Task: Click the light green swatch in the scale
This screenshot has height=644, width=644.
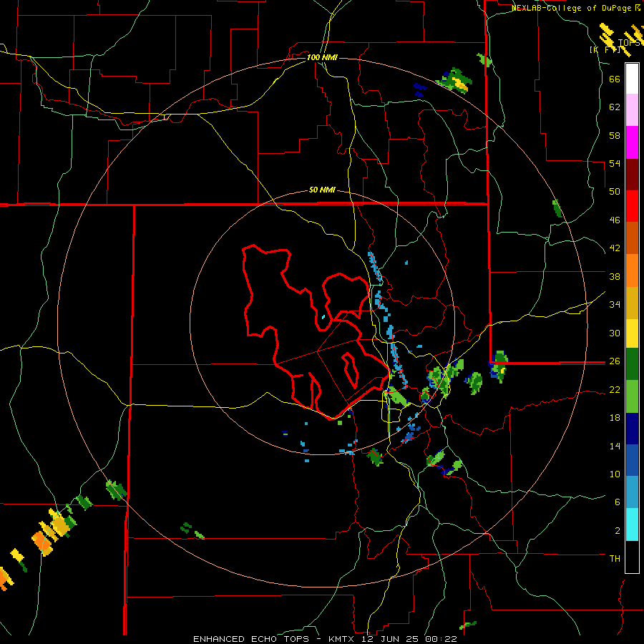Action: 632,396
